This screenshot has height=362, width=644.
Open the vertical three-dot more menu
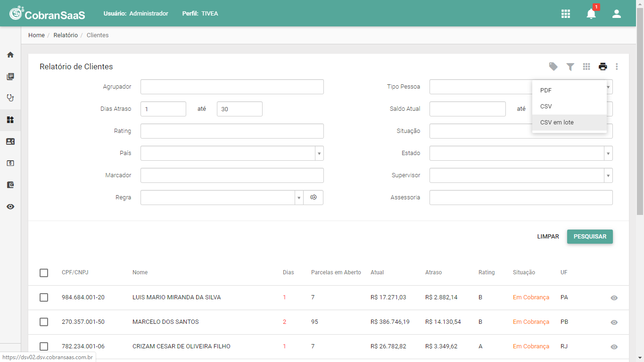[617, 66]
